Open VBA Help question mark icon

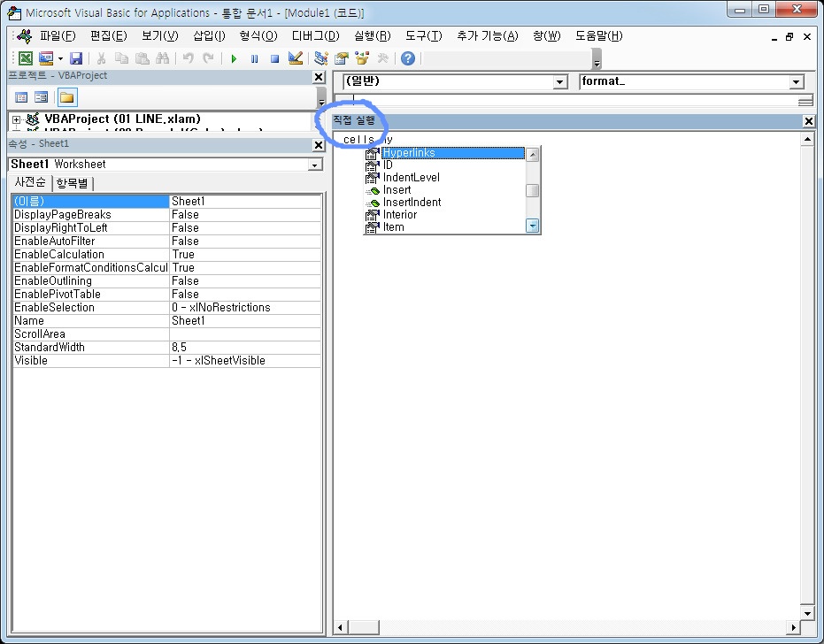point(408,58)
